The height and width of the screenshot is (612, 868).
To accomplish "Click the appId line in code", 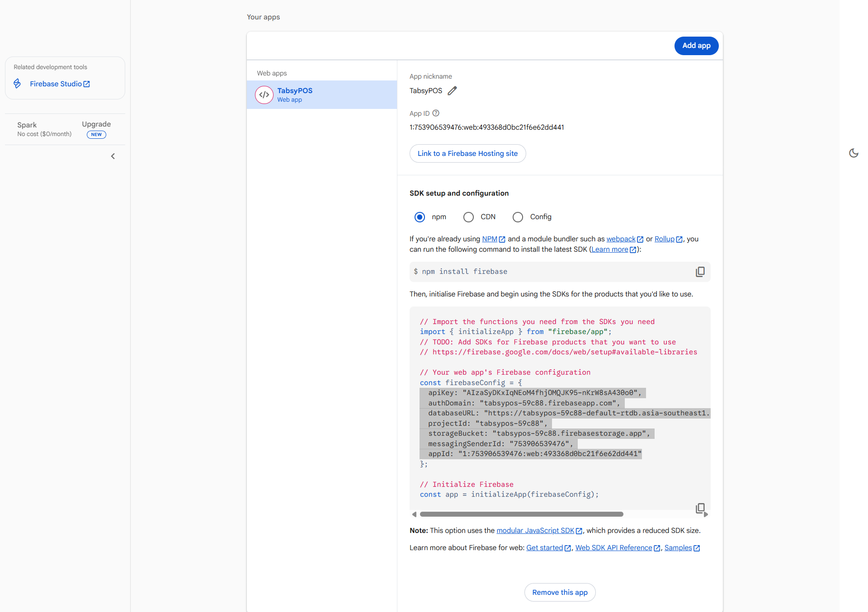I will click(535, 454).
